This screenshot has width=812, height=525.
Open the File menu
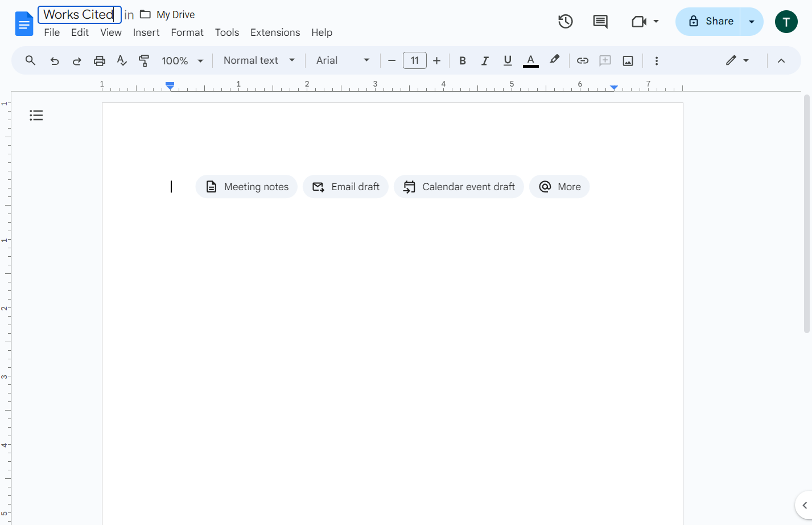(52, 32)
